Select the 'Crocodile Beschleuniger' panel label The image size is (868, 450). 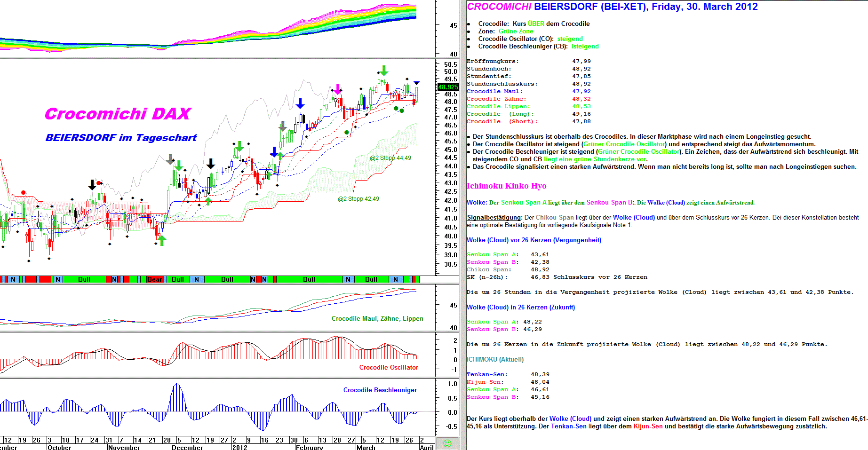pyautogui.click(x=380, y=390)
